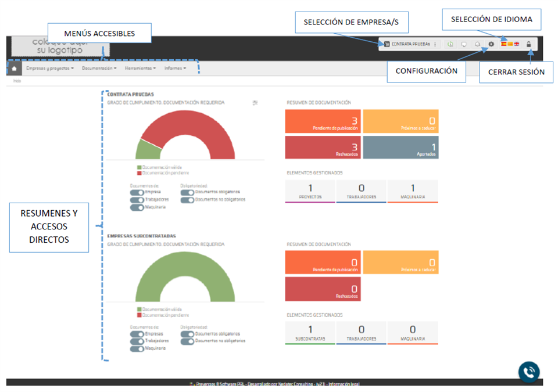Open the chat message icon in top bar
This screenshot has height=392, width=558.
(x=463, y=44)
